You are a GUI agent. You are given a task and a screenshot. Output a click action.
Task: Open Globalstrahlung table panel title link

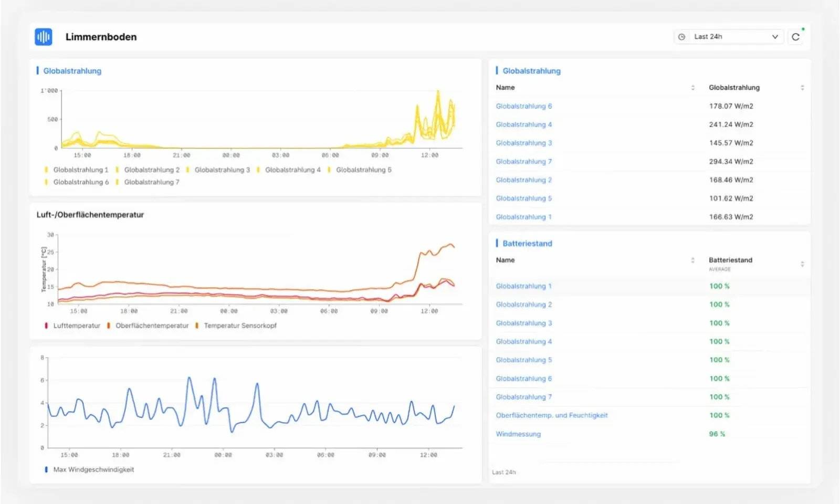point(531,71)
